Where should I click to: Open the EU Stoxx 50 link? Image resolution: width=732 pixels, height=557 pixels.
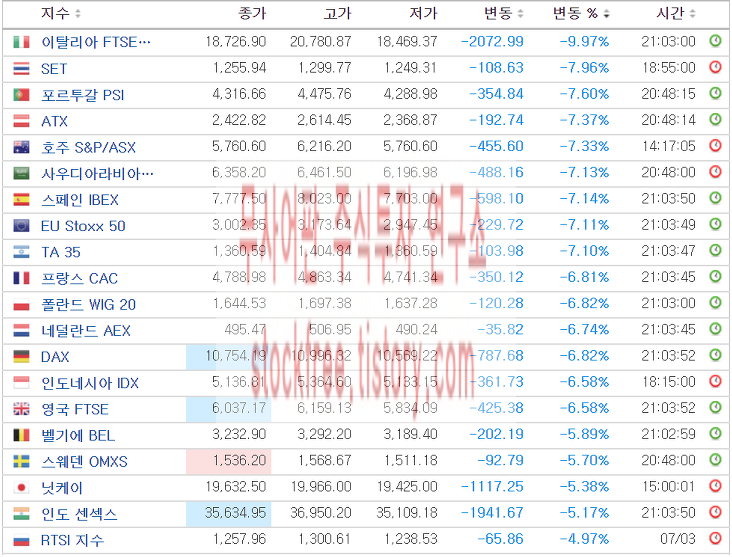[x=83, y=226]
